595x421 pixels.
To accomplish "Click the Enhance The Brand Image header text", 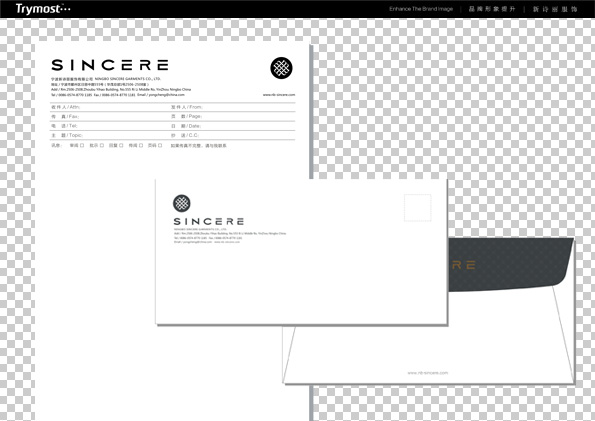I will click(x=421, y=9).
